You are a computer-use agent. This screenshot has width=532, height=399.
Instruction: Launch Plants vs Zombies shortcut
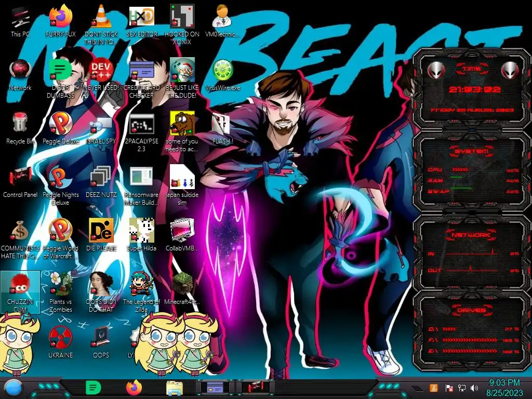click(60, 292)
